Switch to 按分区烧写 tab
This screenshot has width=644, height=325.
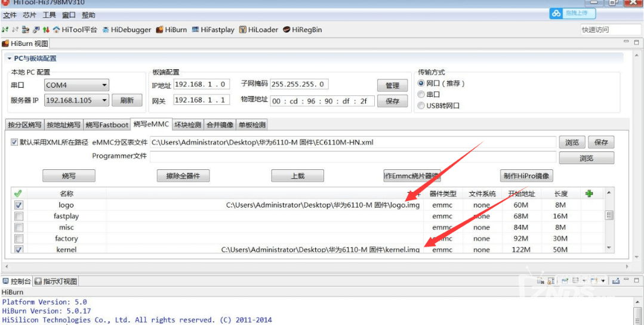point(24,125)
